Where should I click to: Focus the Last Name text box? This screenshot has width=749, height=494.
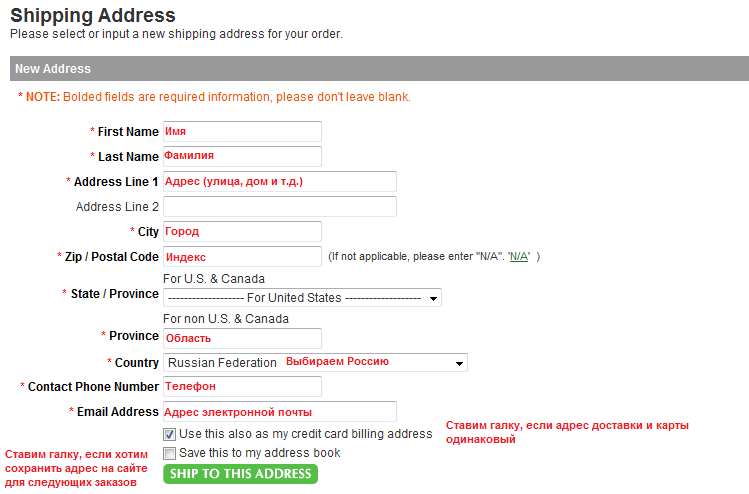coord(241,157)
